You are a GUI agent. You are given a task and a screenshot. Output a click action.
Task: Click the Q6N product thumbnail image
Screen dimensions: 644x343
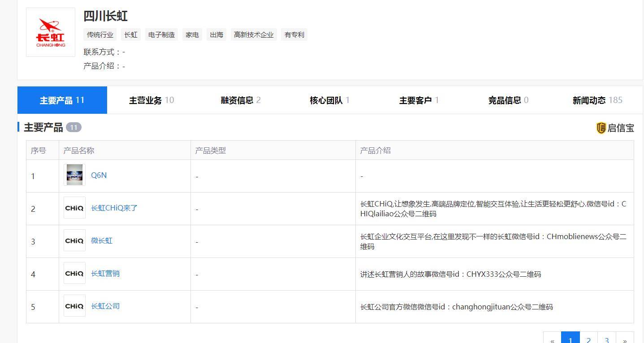74,175
